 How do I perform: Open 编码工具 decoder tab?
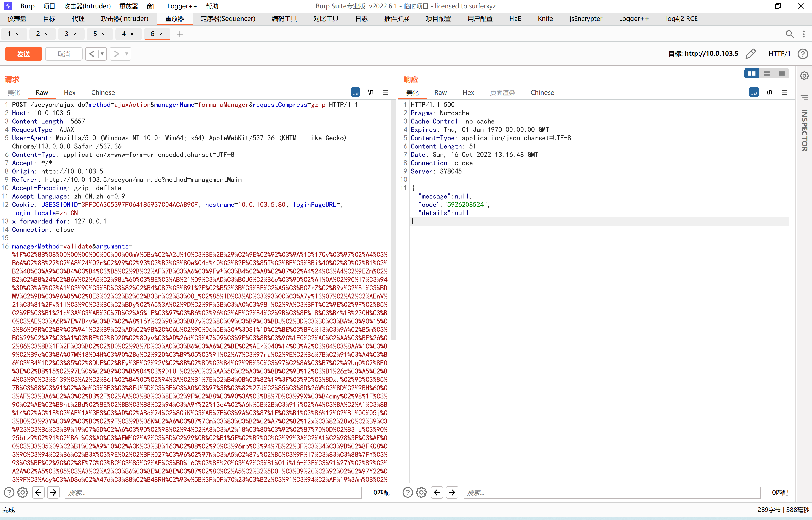pos(284,18)
